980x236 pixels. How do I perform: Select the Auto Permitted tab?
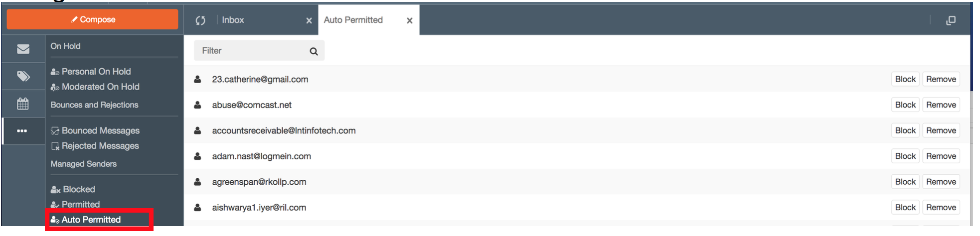[x=353, y=20]
